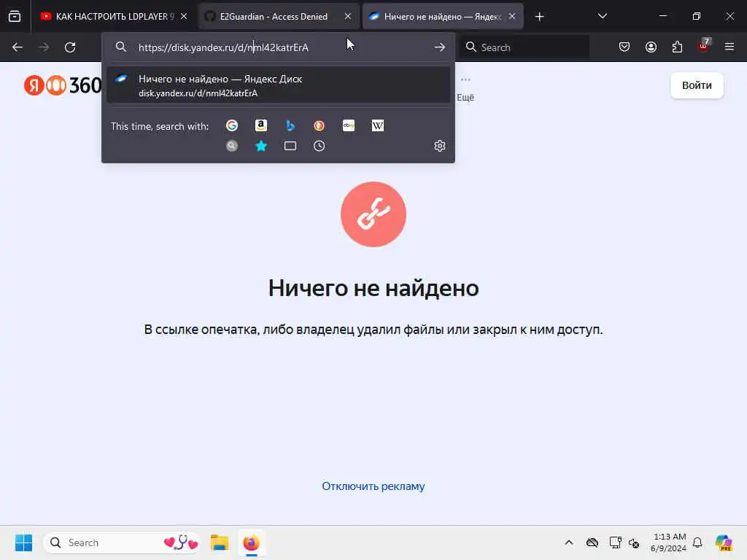Search this time with Bing
Screen dimensions: 747x560
290,125
